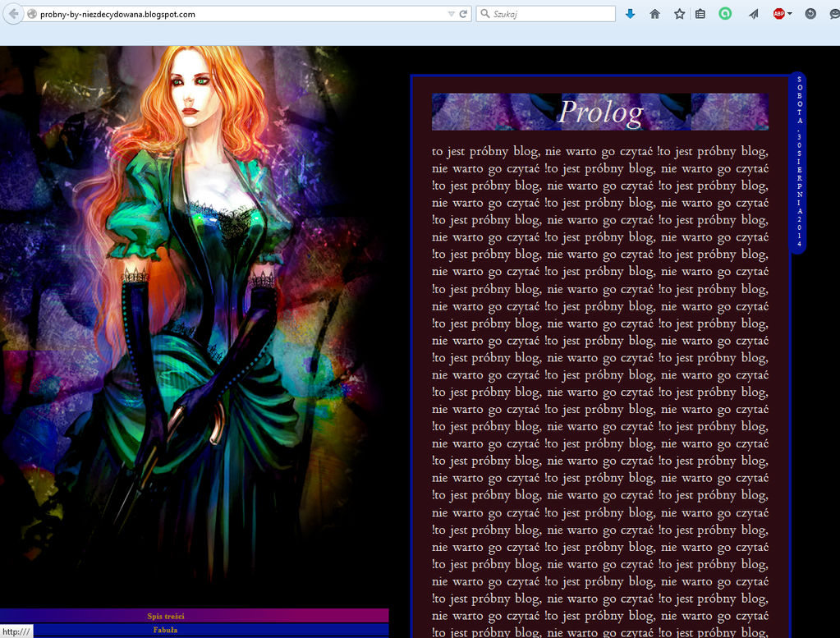
Task: Click the site identity globe icon
Action: (x=32, y=14)
